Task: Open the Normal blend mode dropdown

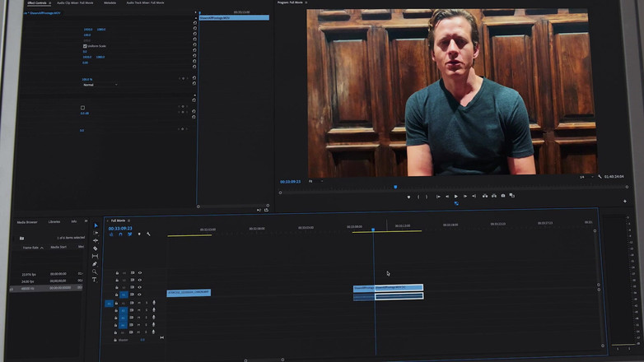Action: pos(99,85)
